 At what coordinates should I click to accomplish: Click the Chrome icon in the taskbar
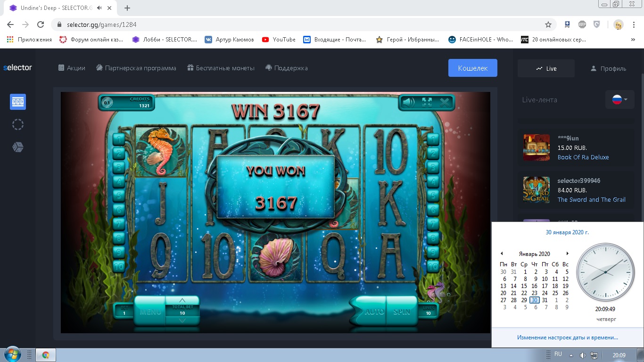coord(46,355)
